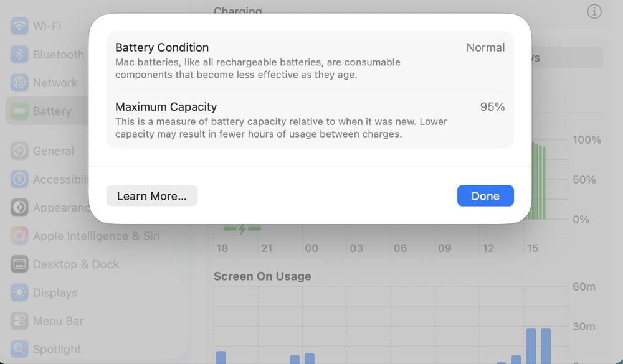This screenshot has height=364, width=623.
Task: Click the Battery Condition heading
Action: (x=162, y=48)
